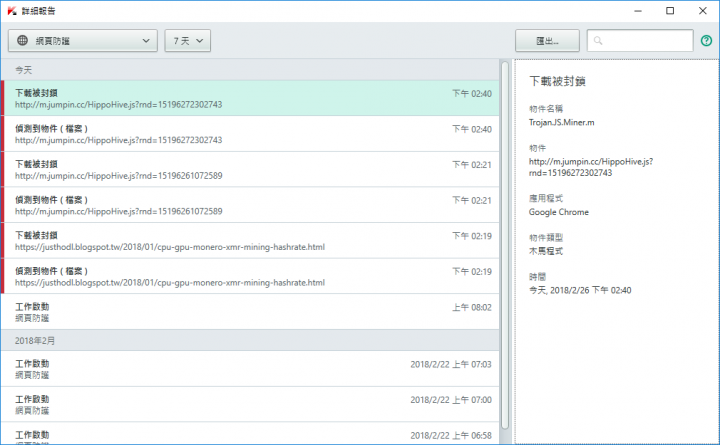Select the 工作啟動 event dated 2018/2/22 上午 06:58

click(x=250, y=434)
